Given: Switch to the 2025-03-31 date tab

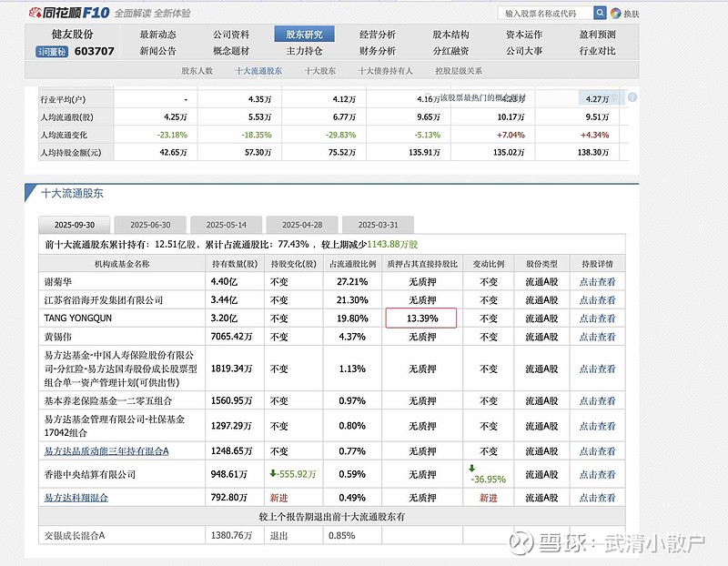Looking at the screenshot, I should (x=379, y=223).
